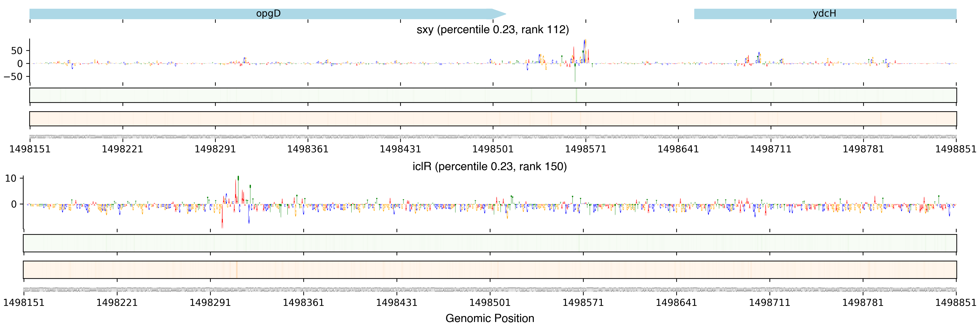This screenshot has height=327, width=980.
Task: Click the Genomic Position axis label
Action: click(x=490, y=318)
